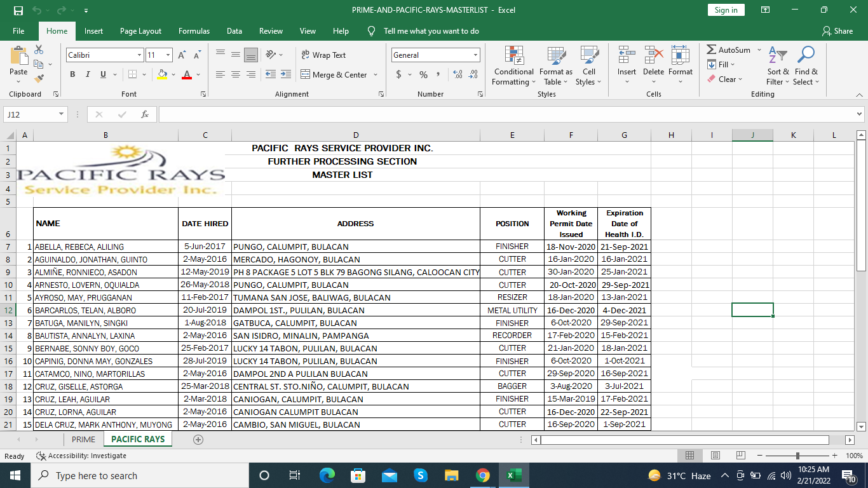The width and height of the screenshot is (868, 488).
Task: Open the font color dropdown arrow
Action: coord(198,74)
